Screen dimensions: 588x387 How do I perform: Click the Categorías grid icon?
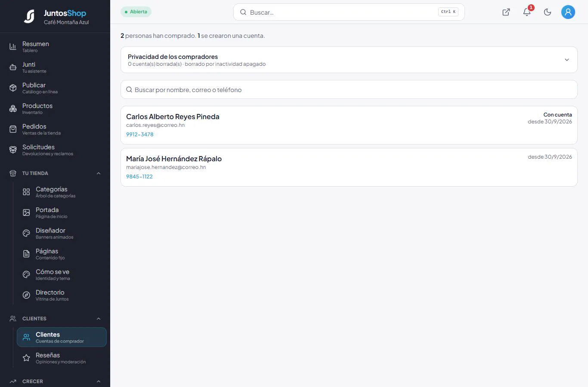(26, 192)
